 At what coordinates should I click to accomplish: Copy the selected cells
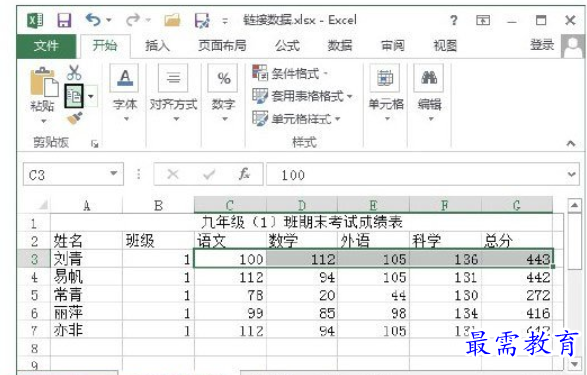click(74, 96)
